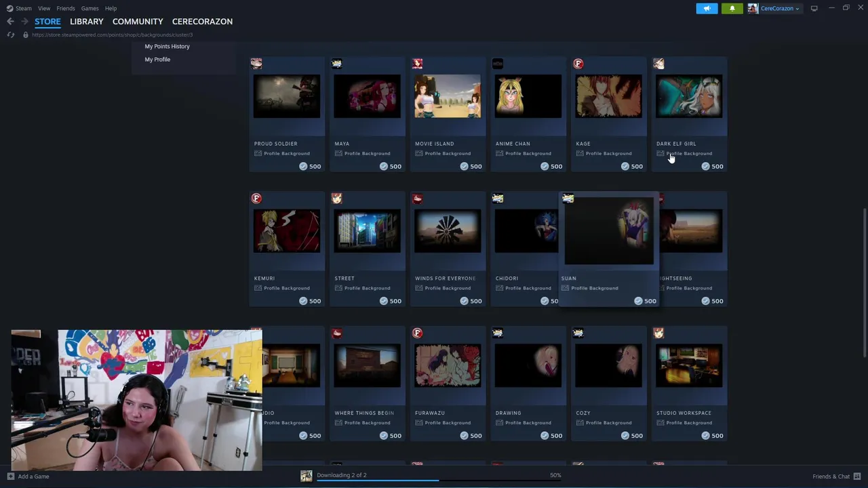
Task: Click the 500 points price on Cozy
Action: pos(632,436)
